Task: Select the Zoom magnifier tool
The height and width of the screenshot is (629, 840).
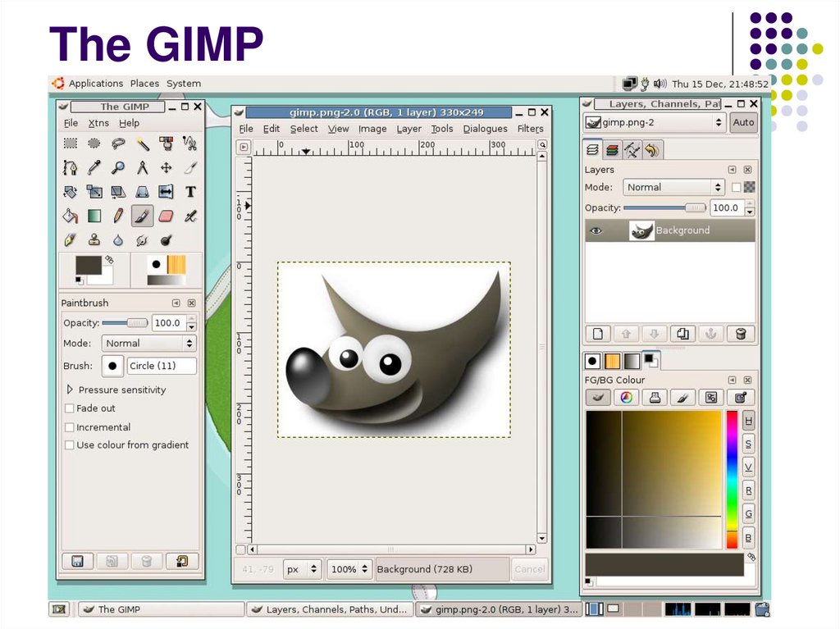Action: tap(118, 167)
